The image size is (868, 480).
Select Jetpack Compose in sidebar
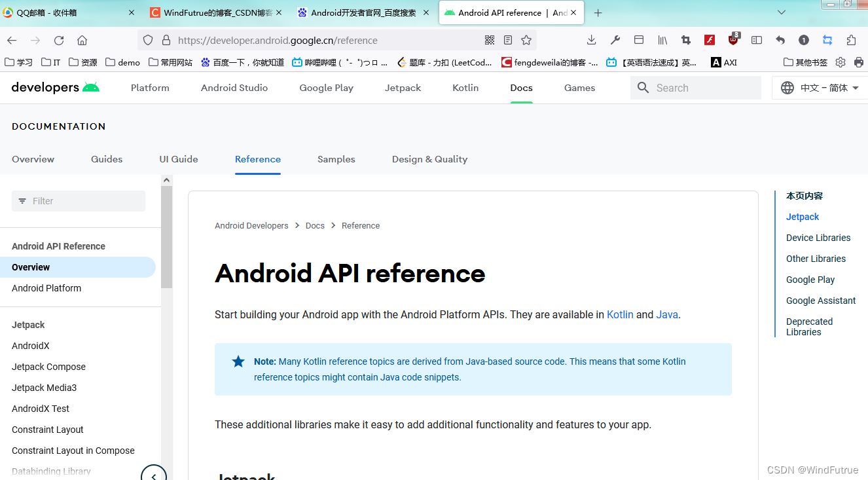(48, 367)
